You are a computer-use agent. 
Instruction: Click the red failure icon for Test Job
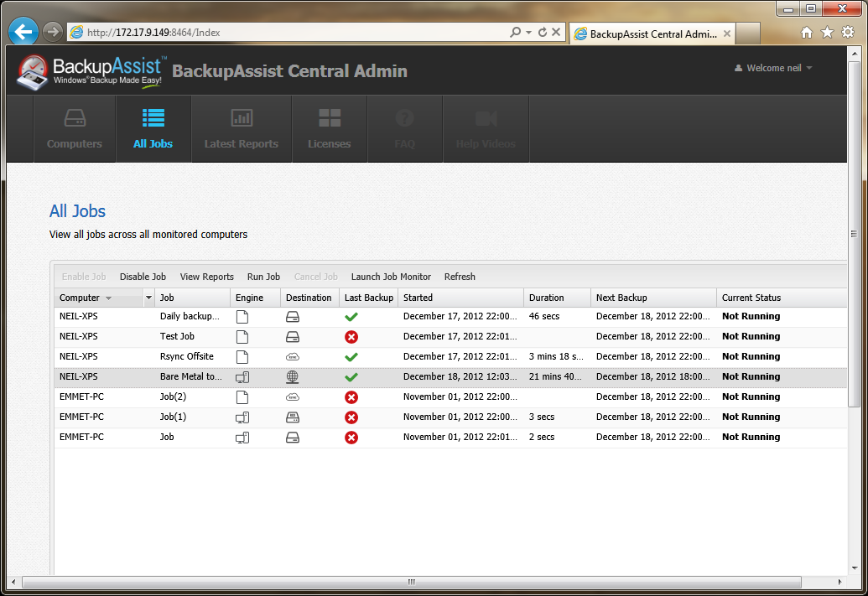[x=351, y=337]
